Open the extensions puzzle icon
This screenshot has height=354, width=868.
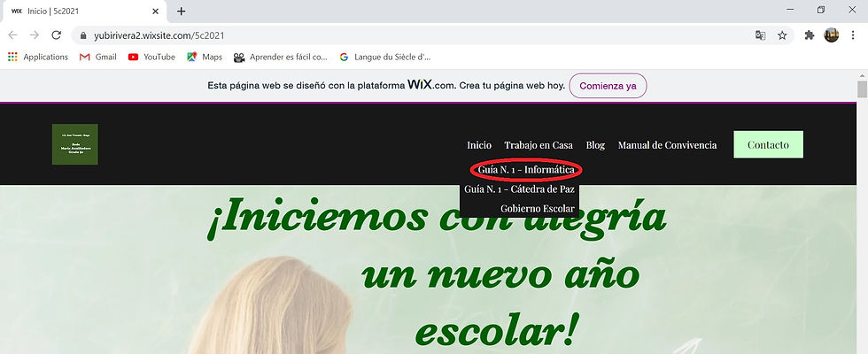pyautogui.click(x=810, y=35)
